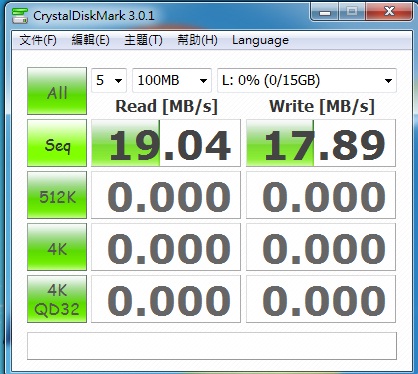
Task: Open the 編輯(E) menu
Action: pyautogui.click(x=90, y=40)
